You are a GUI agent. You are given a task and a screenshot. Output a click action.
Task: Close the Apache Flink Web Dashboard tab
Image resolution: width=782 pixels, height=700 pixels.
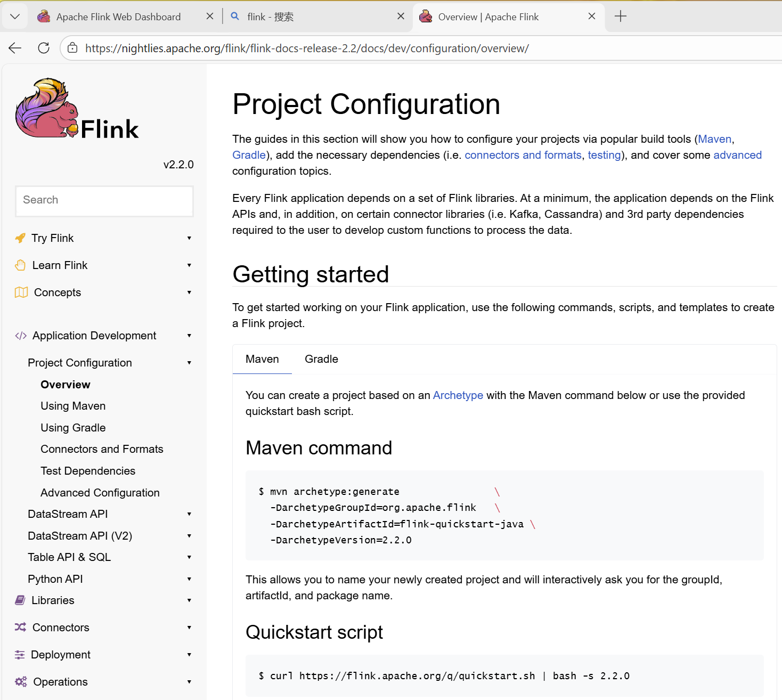(210, 17)
